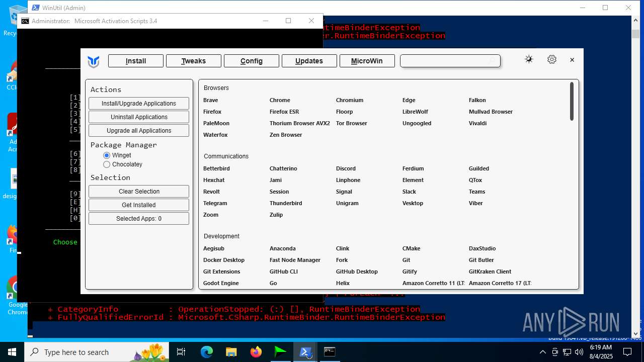This screenshot has height=362, width=644.
Task: Click the Tor Browser entry
Action: point(352,123)
